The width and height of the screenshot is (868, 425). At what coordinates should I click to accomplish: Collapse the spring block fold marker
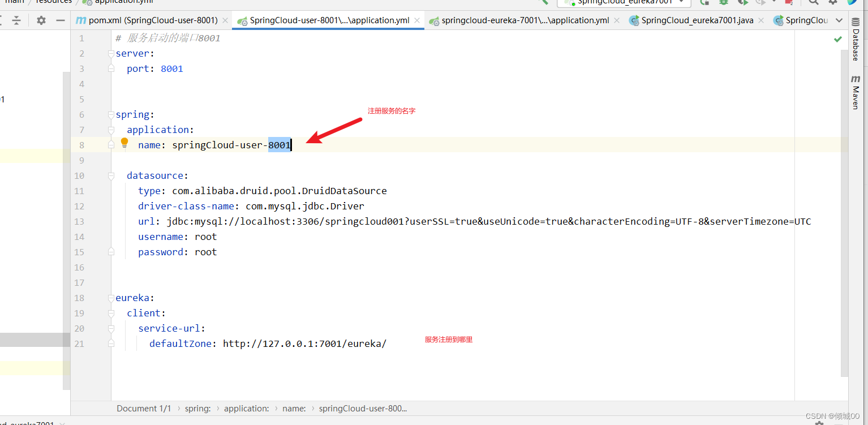coord(111,114)
